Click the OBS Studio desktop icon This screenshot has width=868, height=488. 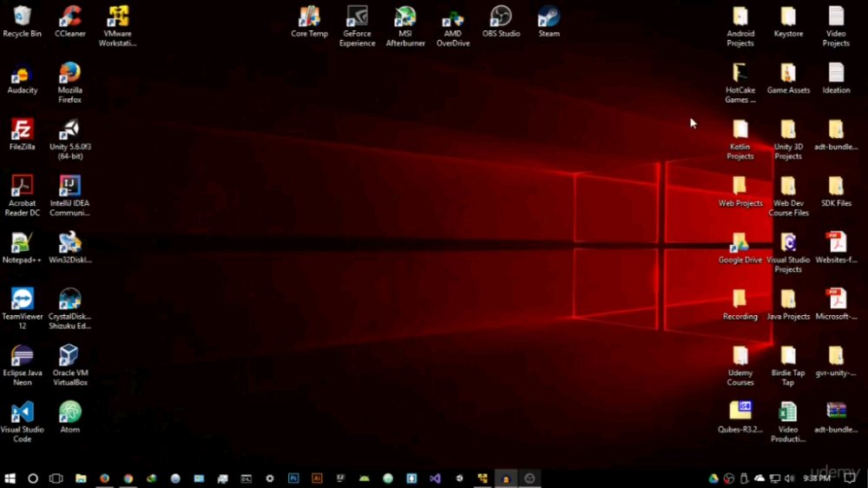501,23
